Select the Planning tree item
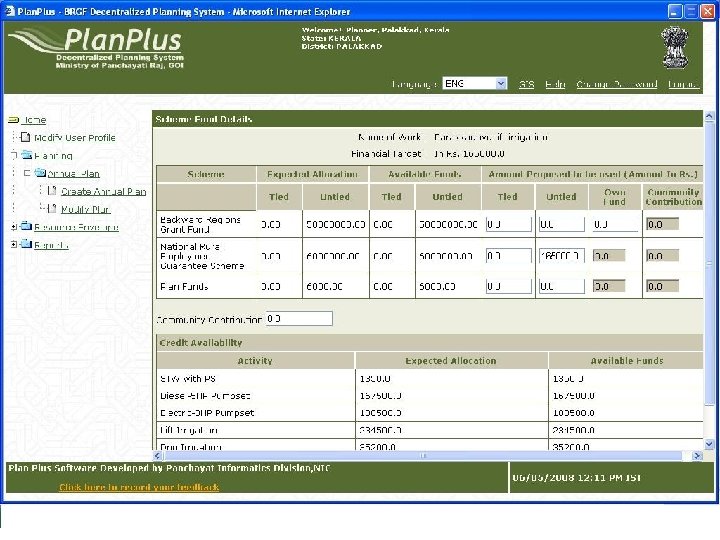 pyautogui.click(x=54, y=156)
